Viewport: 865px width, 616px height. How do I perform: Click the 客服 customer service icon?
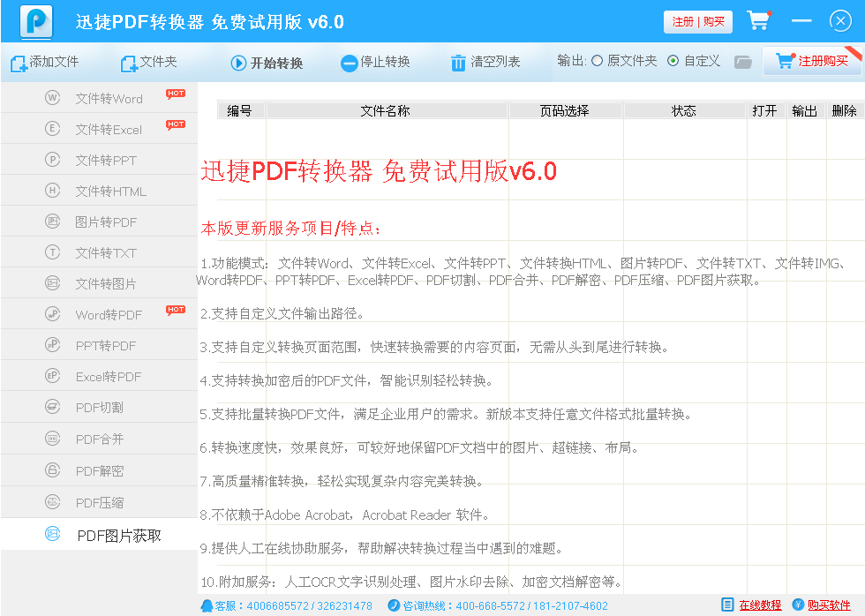pyautogui.click(x=207, y=605)
